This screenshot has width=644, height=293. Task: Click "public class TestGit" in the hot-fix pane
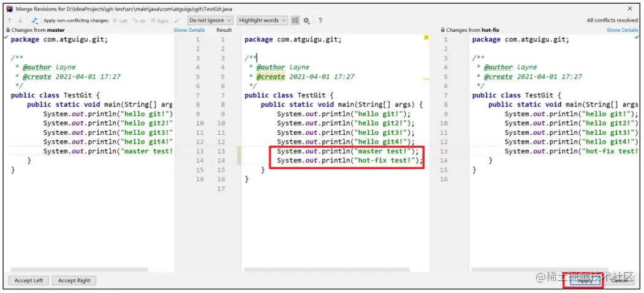517,96
